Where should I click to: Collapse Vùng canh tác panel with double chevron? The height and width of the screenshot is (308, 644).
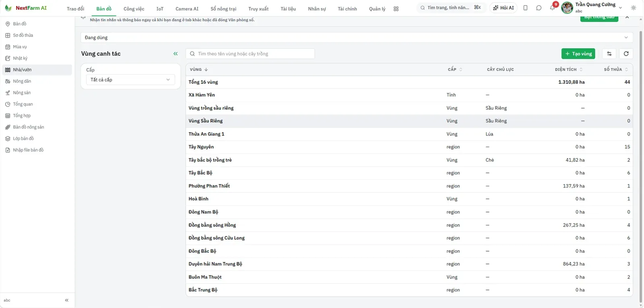pos(175,54)
